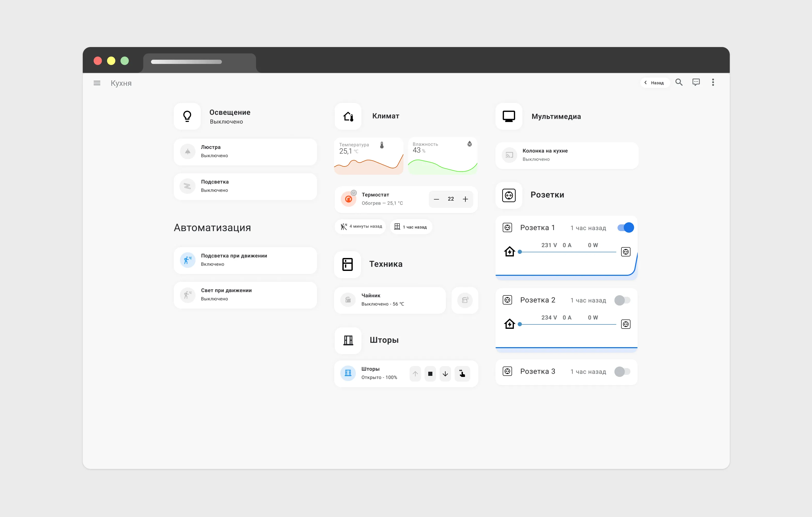Open the Температура graph card

(x=369, y=156)
